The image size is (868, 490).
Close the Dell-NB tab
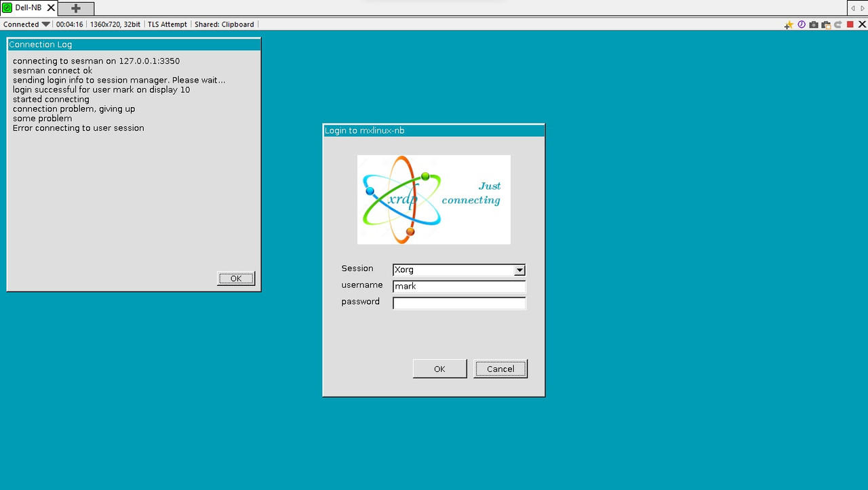point(51,7)
